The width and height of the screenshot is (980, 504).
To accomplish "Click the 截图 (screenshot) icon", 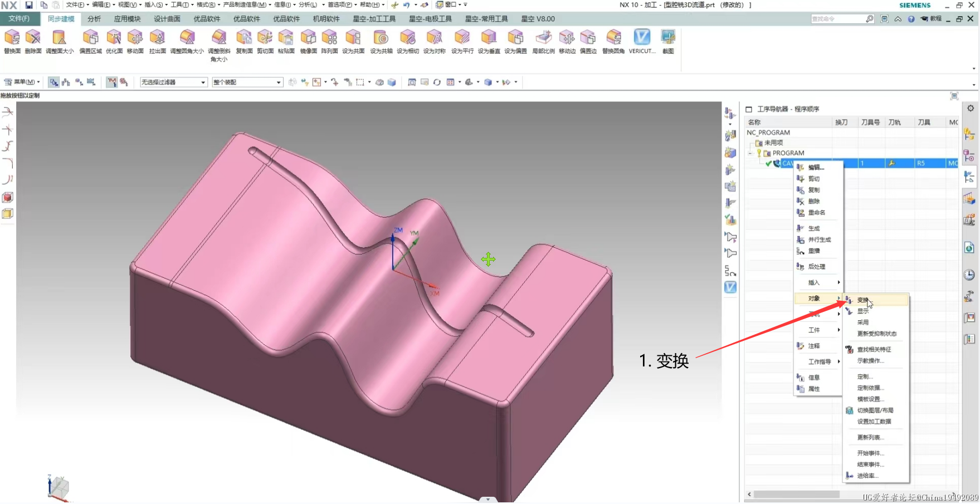I will coord(668,42).
